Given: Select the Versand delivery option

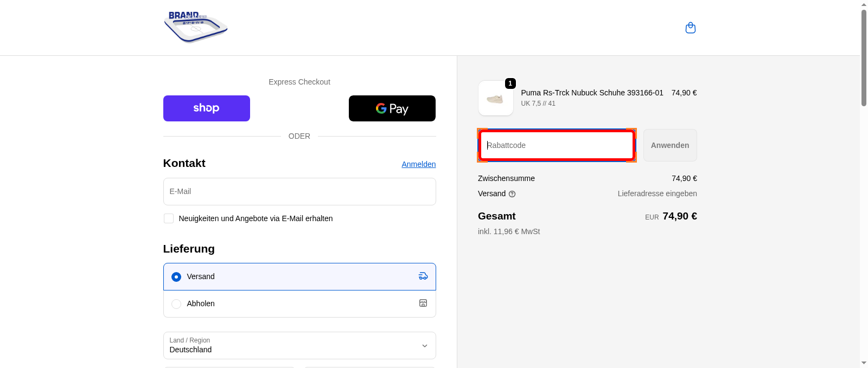Looking at the screenshot, I should (176, 277).
